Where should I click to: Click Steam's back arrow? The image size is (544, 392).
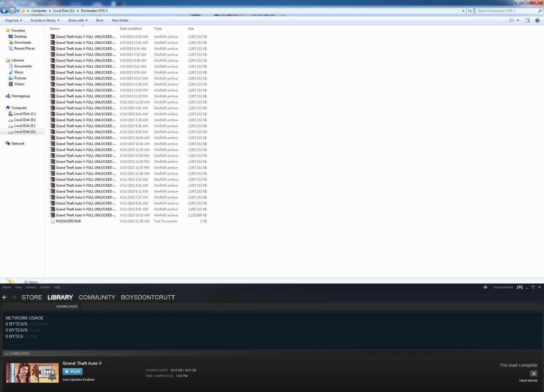5,297
